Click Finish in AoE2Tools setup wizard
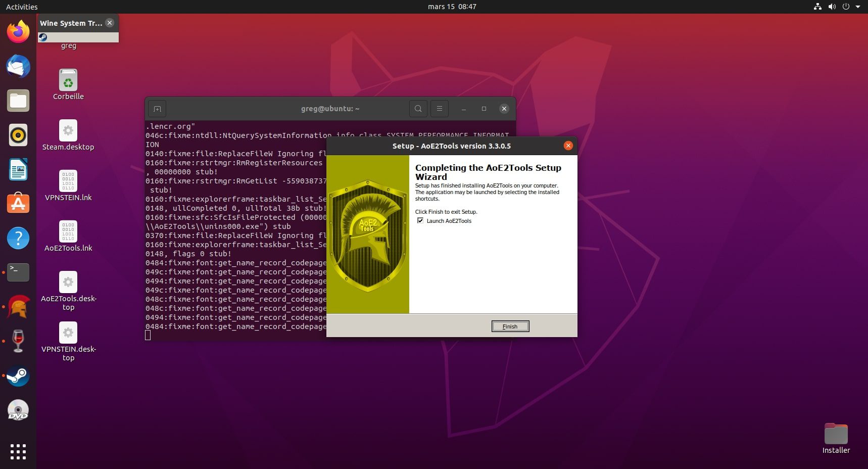The image size is (868, 469). point(510,326)
